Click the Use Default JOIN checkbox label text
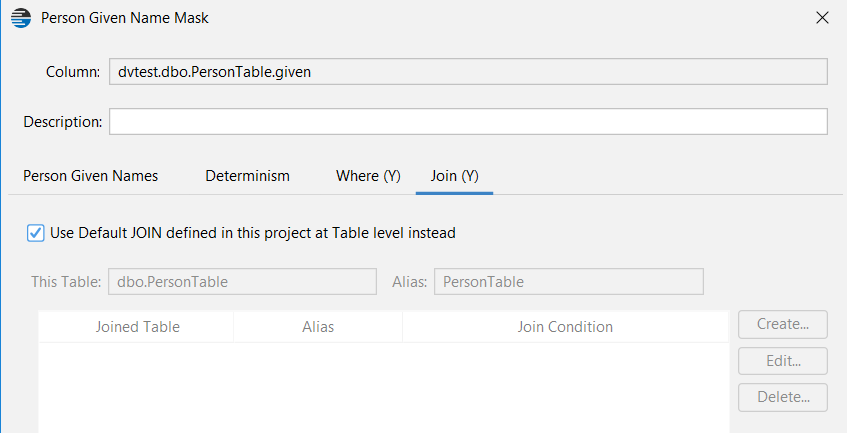Screen dimensions: 847x433 253,233
